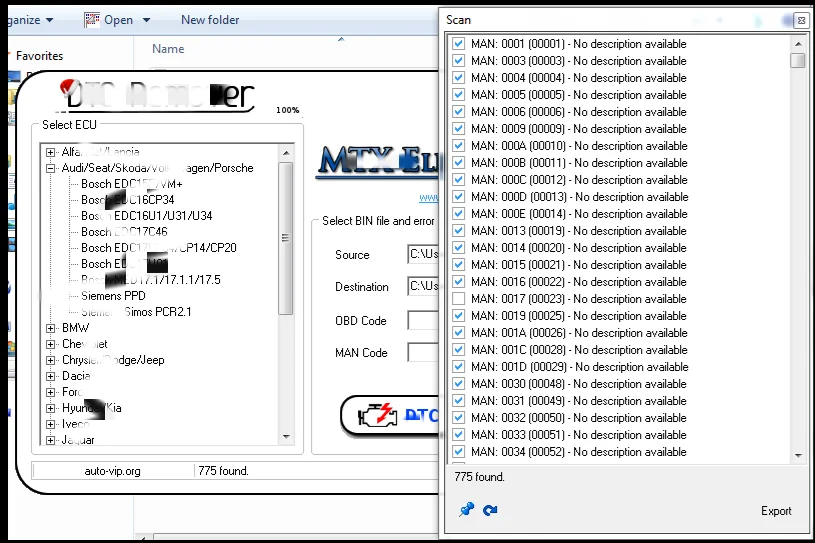Uncheck MAN: 0003 (00003) checkbox
815x543 pixels.
pyautogui.click(x=458, y=61)
